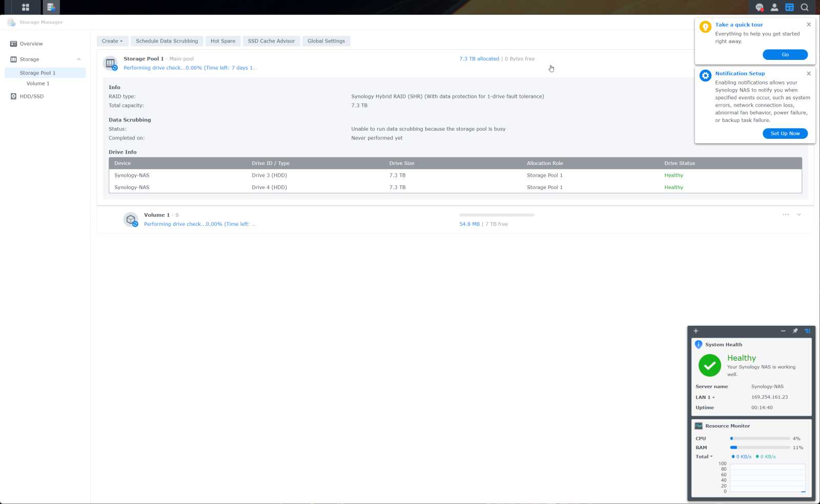Click the System Health info icon
Image resolution: width=820 pixels, height=504 pixels.
point(699,345)
